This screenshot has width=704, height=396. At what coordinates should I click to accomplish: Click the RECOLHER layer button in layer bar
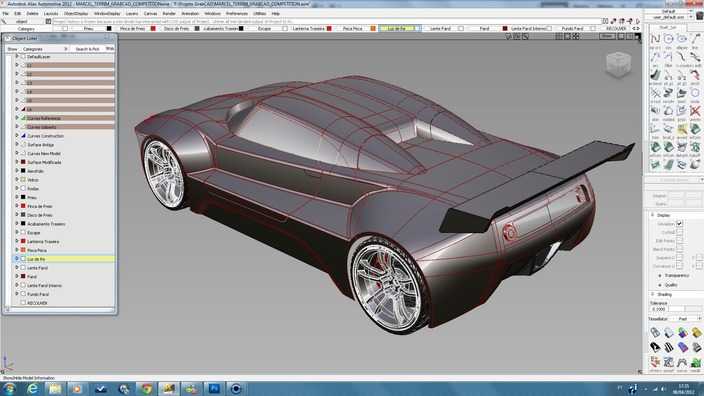pyautogui.click(x=616, y=28)
